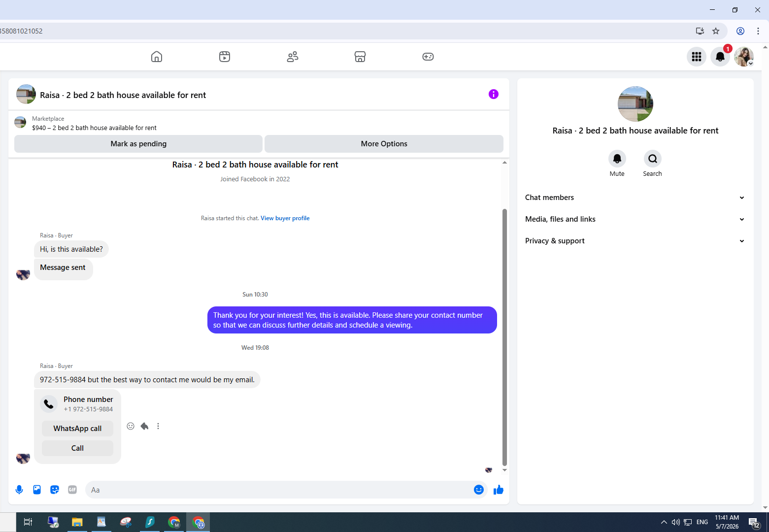
Task: Open the Marketplace storefront icon
Action: [360, 57]
